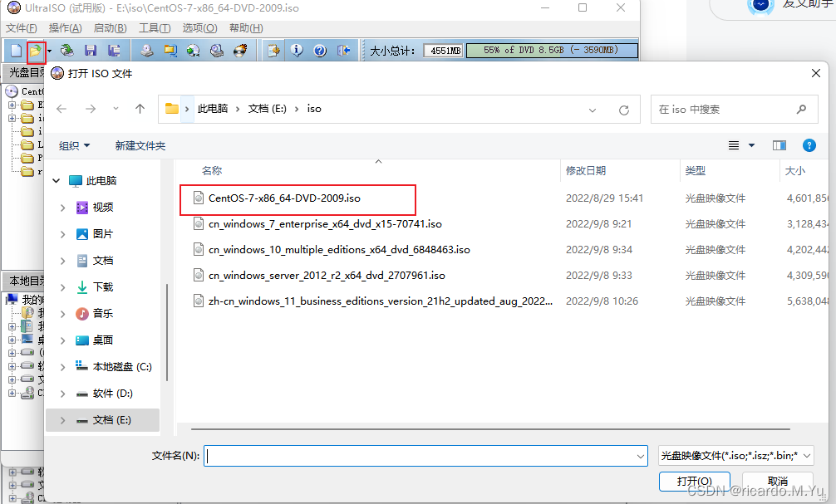Expand the address bar history dropdown

[593, 110]
